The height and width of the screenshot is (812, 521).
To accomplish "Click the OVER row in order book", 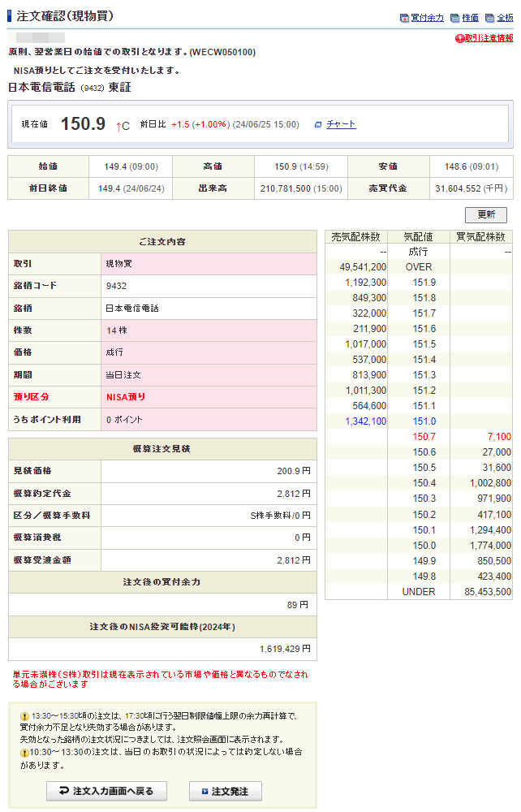I will (x=419, y=267).
